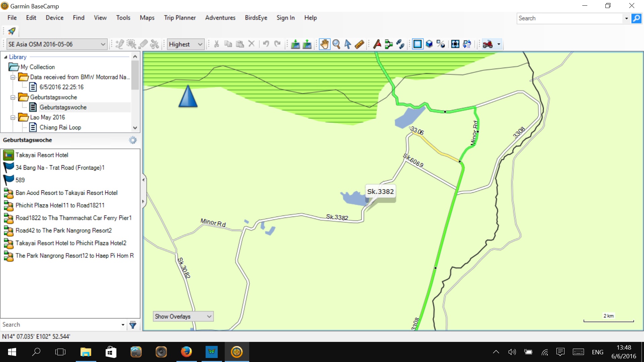The height and width of the screenshot is (362, 644).
Task: Open the activity profile dropdown arrow
Action: pyautogui.click(x=499, y=44)
